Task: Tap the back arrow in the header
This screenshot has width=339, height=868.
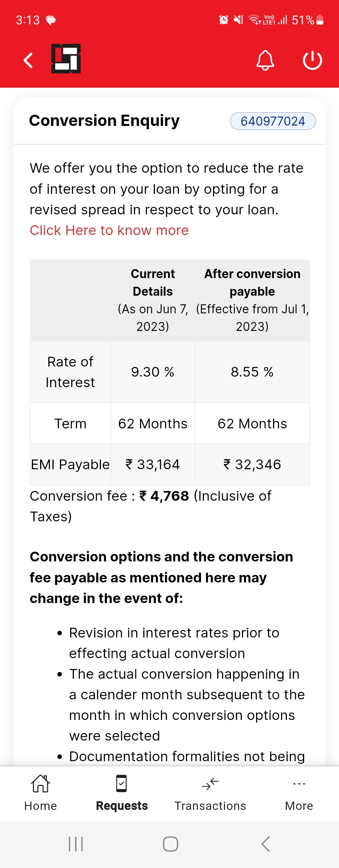Action: pyautogui.click(x=28, y=60)
